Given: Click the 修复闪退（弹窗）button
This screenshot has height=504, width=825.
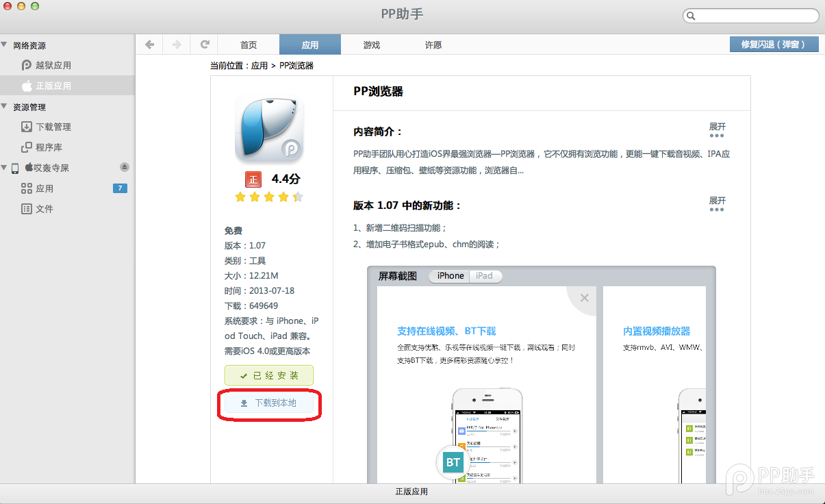Looking at the screenshot, I should pyautogui.click(x=774, y=45).
